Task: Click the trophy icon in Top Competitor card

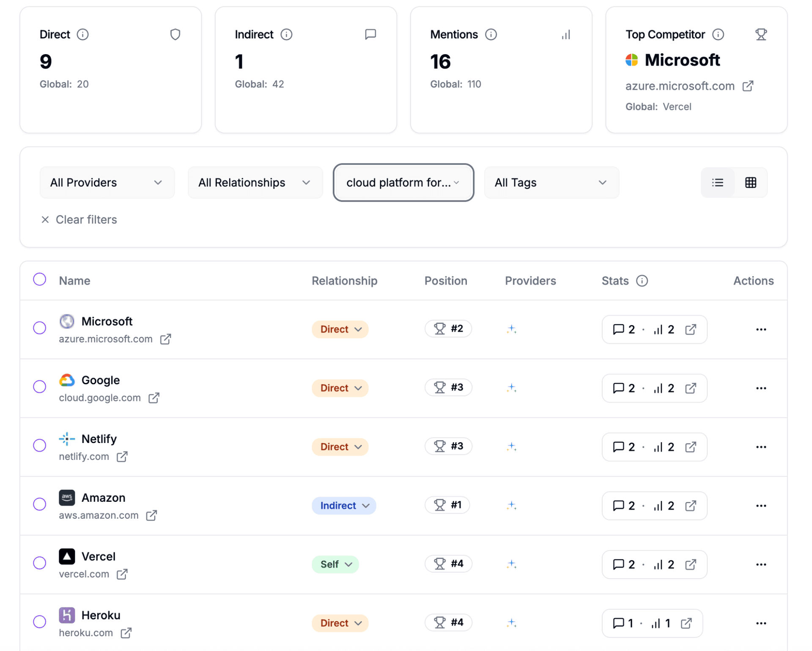Action: pos(761,34)
